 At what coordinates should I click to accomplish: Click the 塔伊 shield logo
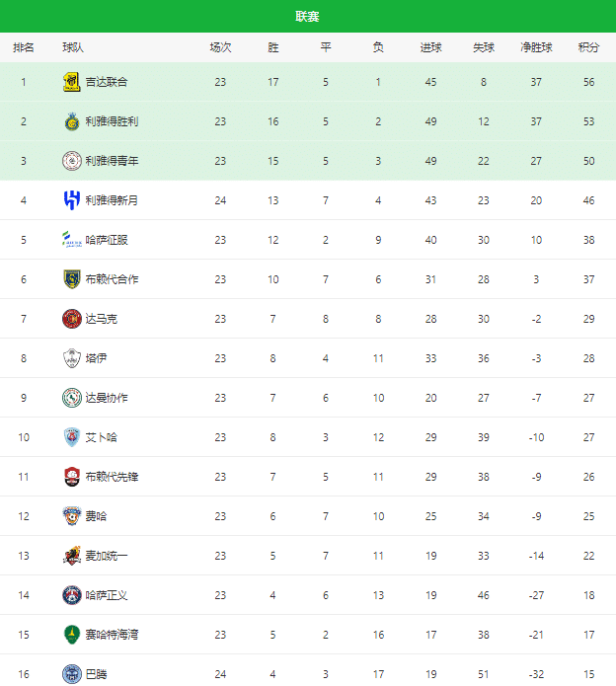coord(71,358)
